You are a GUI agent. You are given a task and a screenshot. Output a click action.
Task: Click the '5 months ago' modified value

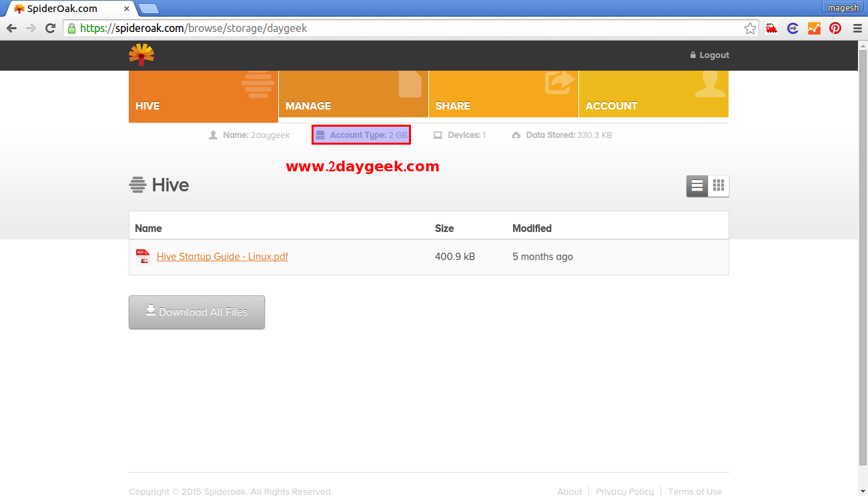(x=542, y=257)
